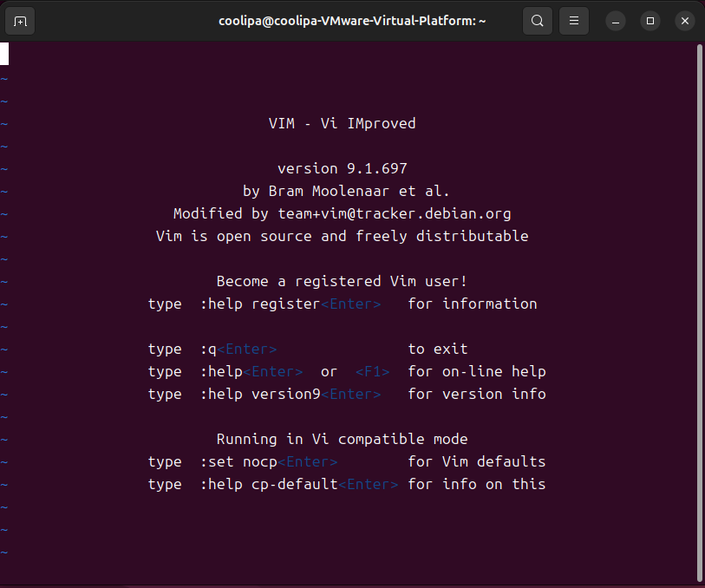Minimize the terminal window
The width and height of the screenshot is (705, 588).
[616, 21]
